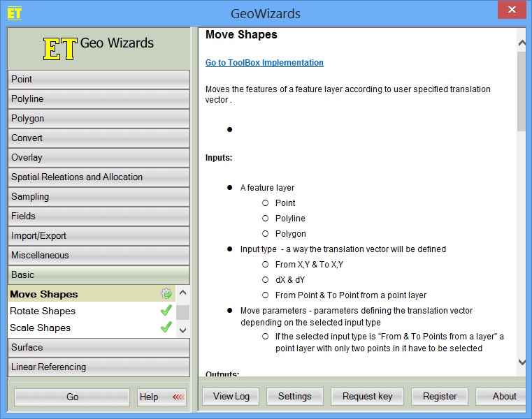Open the Linear Referencing category
Screen dimensions: 532x419
(99, 367)
